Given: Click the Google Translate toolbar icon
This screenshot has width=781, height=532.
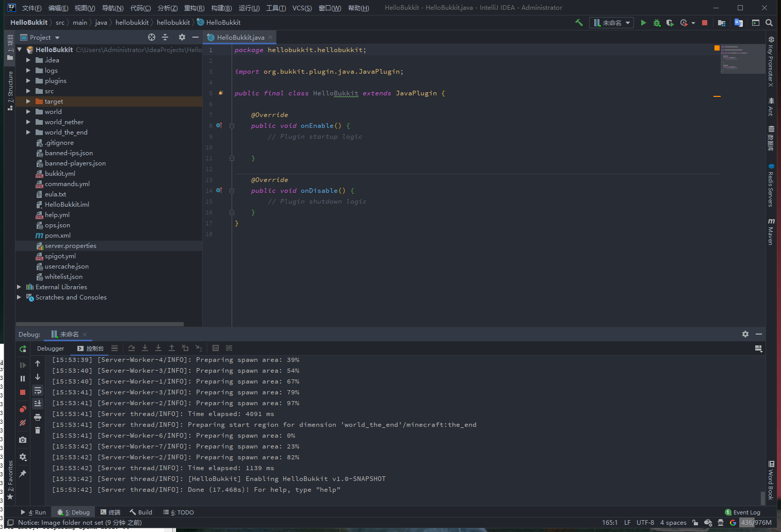Looking at the screenshot, I should tap(739, 23).
